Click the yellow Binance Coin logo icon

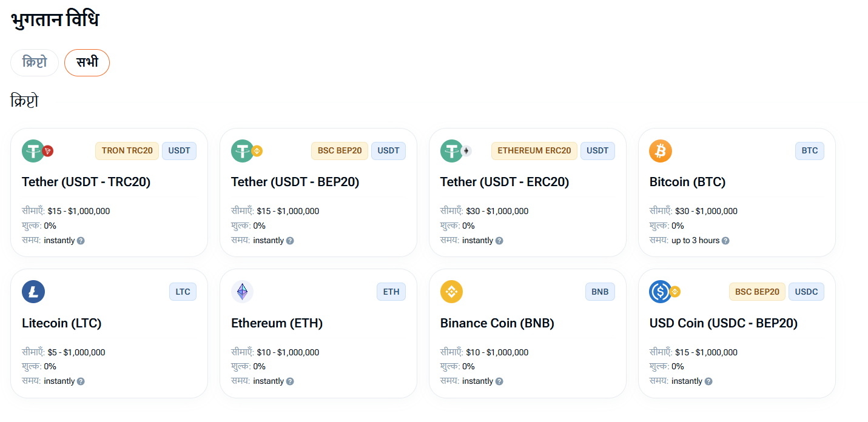click(x=452, y=292)
